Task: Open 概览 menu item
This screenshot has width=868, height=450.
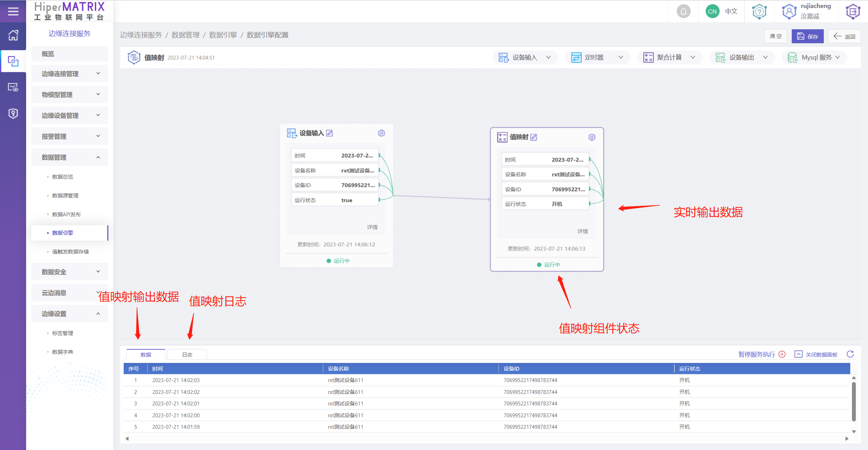Action: pos(70,54)
